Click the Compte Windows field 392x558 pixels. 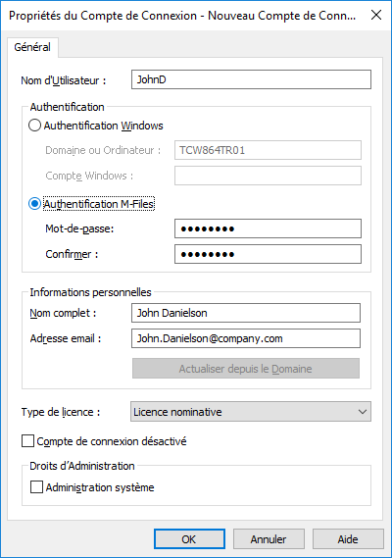click(268, 176)
